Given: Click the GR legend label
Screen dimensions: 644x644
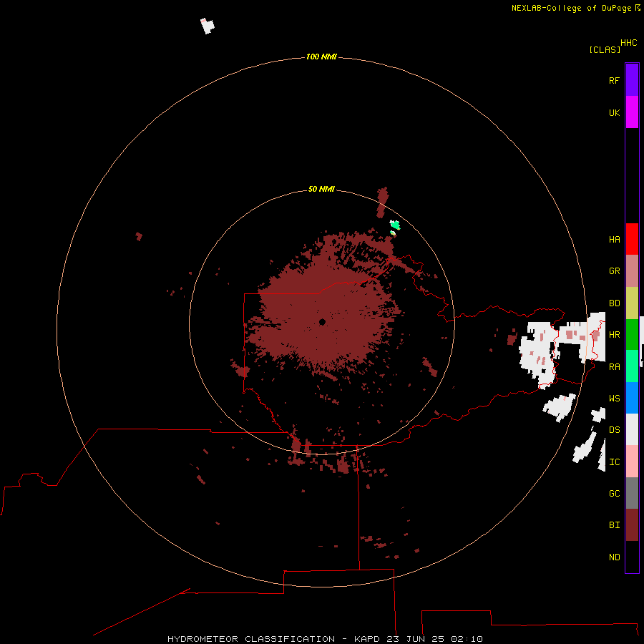Looking at the screenshot, I should click(x=614, y=271).
